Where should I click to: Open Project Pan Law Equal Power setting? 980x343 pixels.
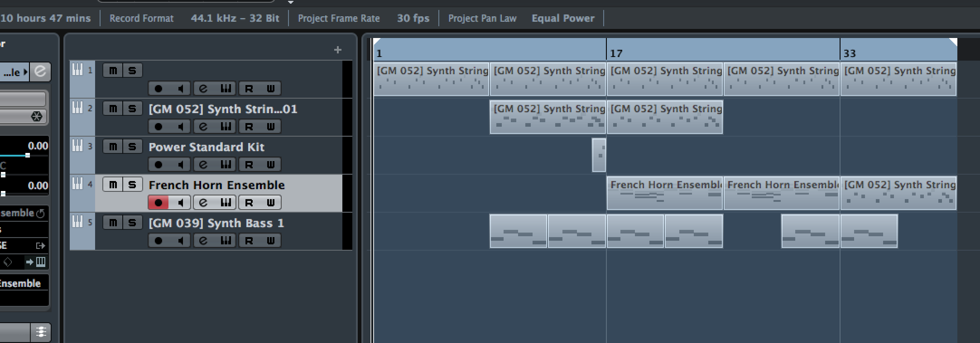563,19
